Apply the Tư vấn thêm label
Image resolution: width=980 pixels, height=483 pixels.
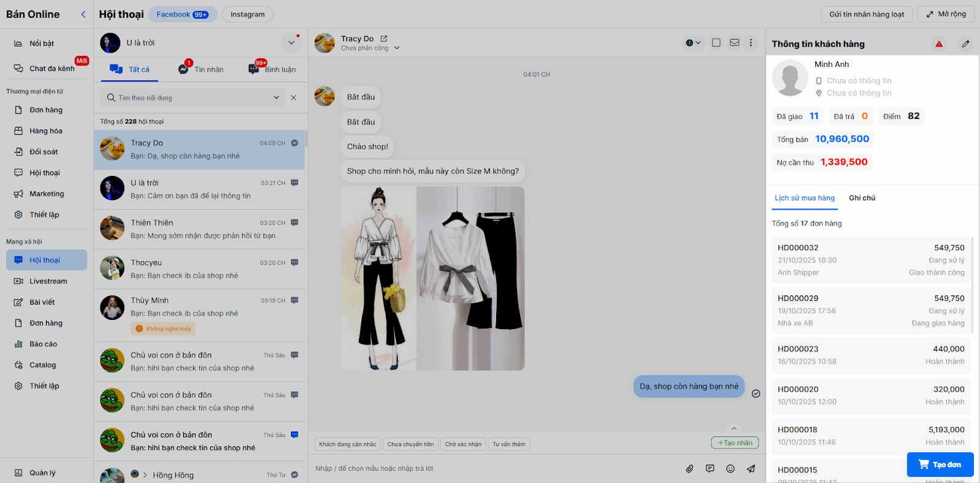[509, 444]
